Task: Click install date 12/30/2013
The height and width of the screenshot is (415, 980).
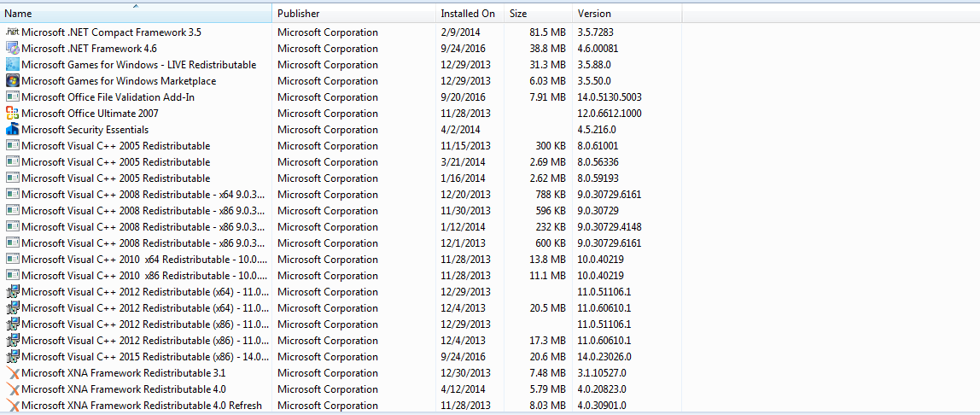Action: pos(465,373)
